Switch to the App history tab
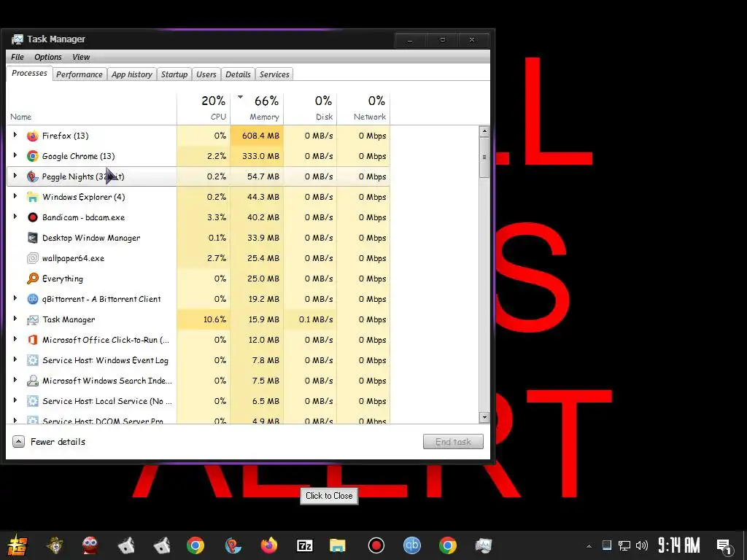 (x=132, y=74)
